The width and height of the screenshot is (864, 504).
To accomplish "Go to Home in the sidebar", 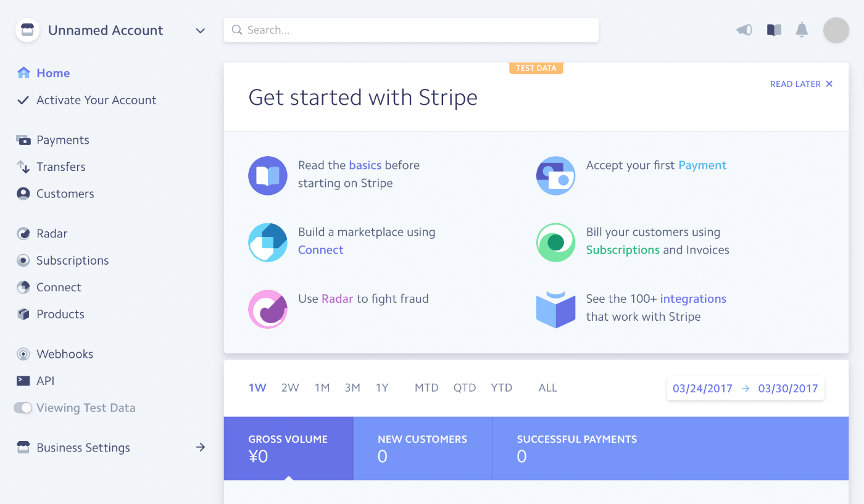I will coord(53,73).
